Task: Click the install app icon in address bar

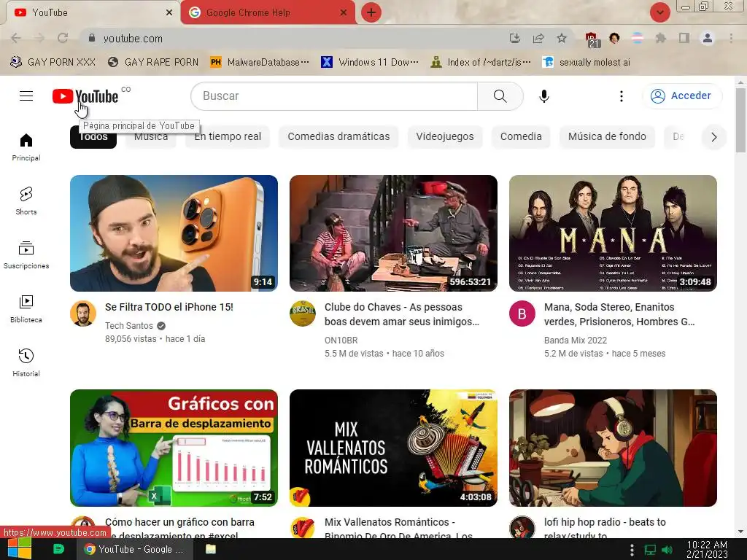Action: pyautogui.click(x=514, y=38)
